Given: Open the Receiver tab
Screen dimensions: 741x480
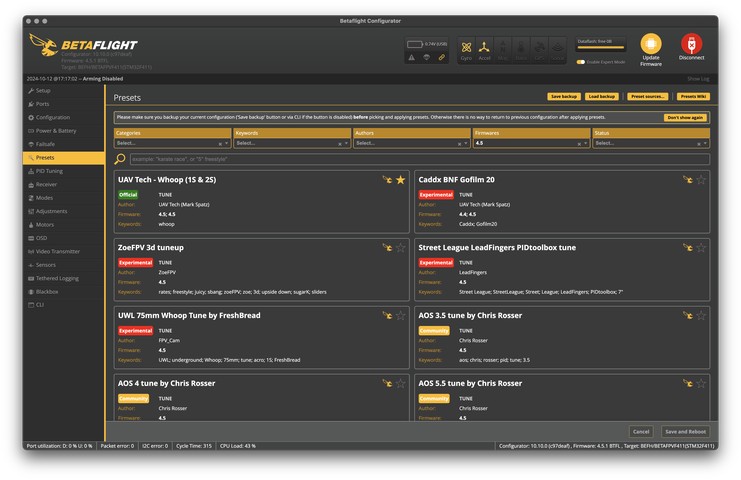Looking at the screenshot, I should pyautogui.click(x=63, y=185).
